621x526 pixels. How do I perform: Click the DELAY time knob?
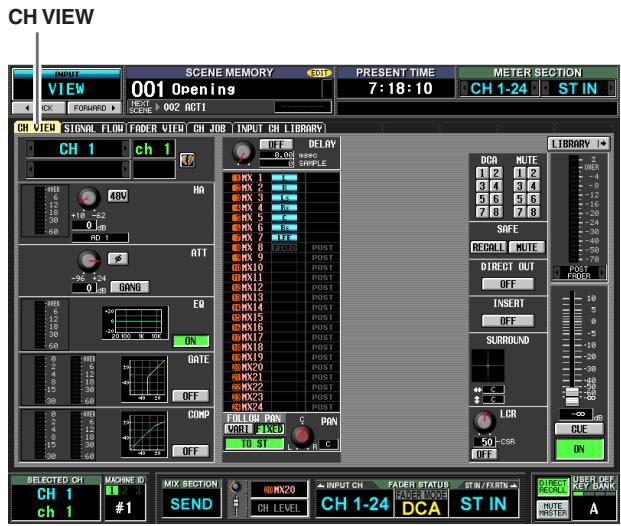coord(243,152)
